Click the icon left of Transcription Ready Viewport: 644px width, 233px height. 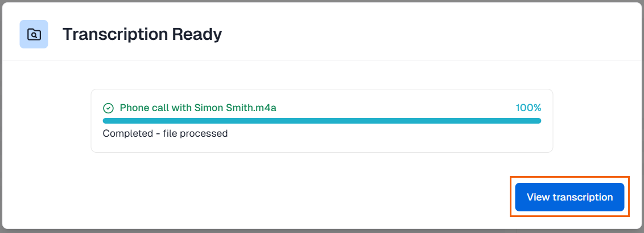(x=34, y=34)
